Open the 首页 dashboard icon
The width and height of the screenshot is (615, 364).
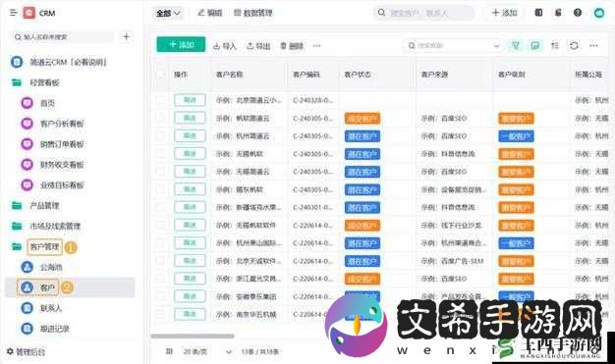pos(27,103)
